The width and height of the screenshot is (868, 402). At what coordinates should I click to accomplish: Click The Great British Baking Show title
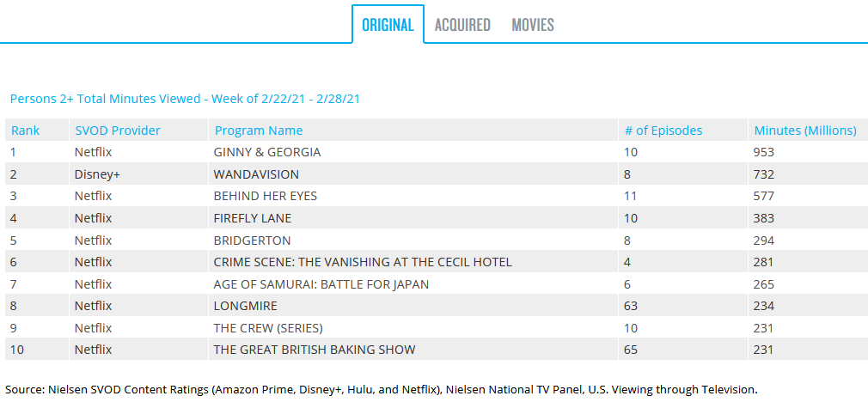pos(314,350)
